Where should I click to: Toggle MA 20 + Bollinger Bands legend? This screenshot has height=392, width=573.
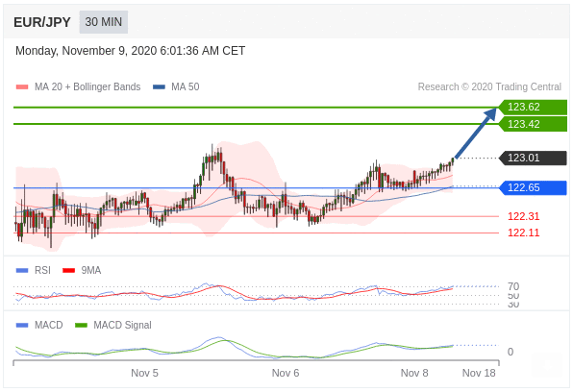pyautogui.click(x=78, y=86)
